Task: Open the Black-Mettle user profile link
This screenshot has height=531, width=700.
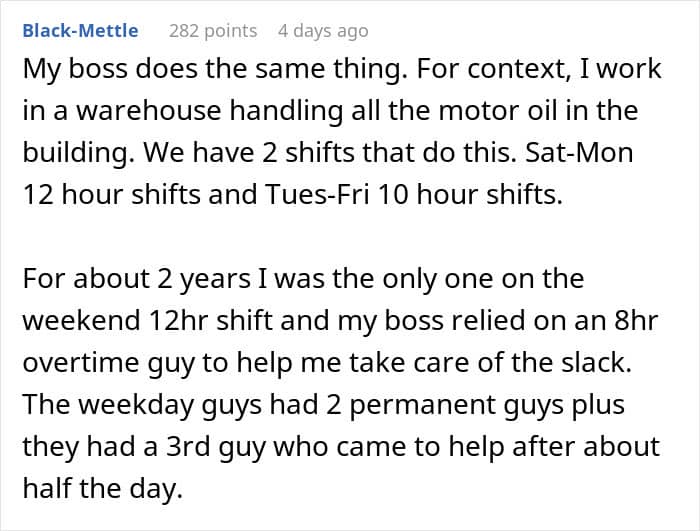Action: click(x=80, y=31)
